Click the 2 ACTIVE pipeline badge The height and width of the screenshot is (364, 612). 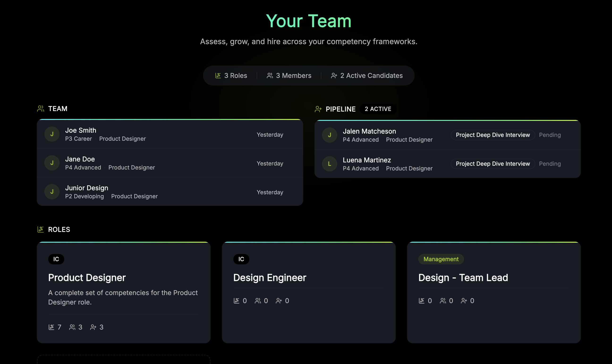[378, 109]
